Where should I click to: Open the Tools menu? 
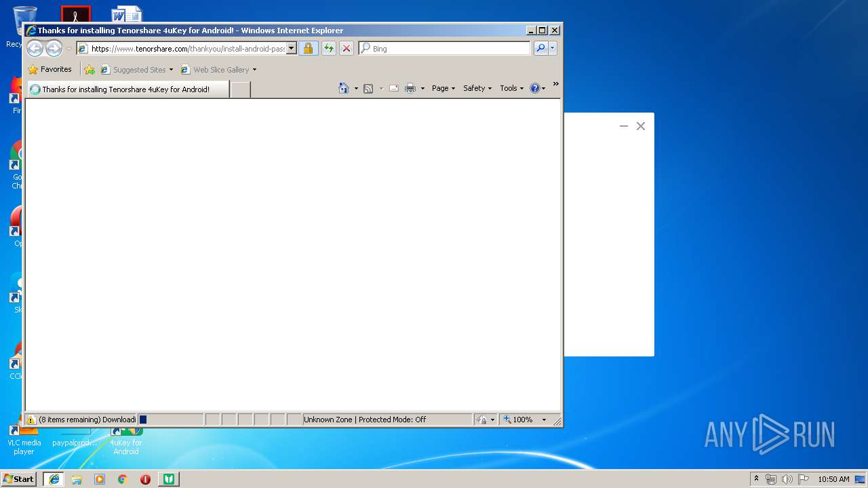pyautogui.click(x=512, y=88)
